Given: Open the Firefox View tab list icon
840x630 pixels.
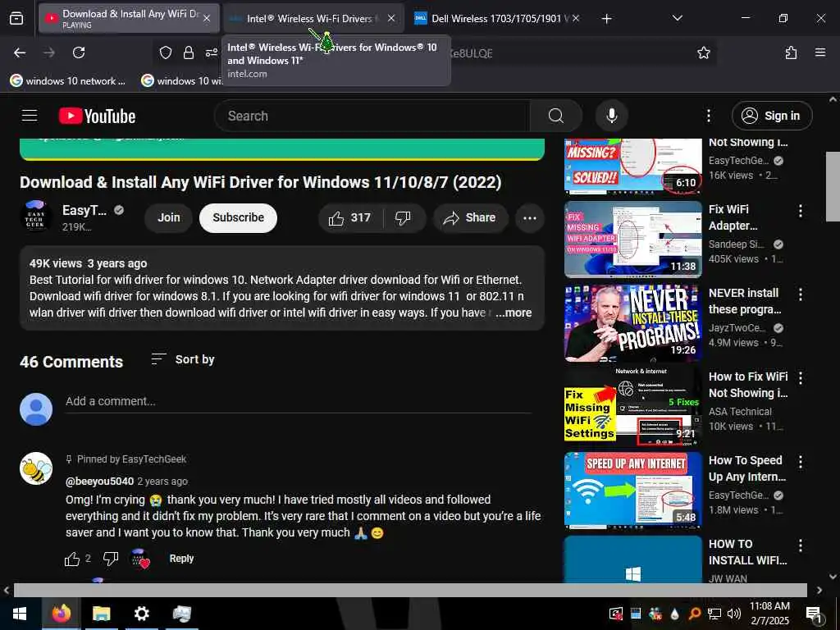Looking at the screenshot, I should 16,19.
